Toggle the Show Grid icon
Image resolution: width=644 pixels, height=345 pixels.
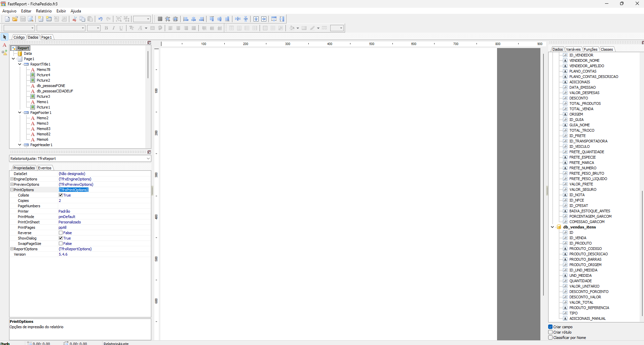tap(160, 19)
